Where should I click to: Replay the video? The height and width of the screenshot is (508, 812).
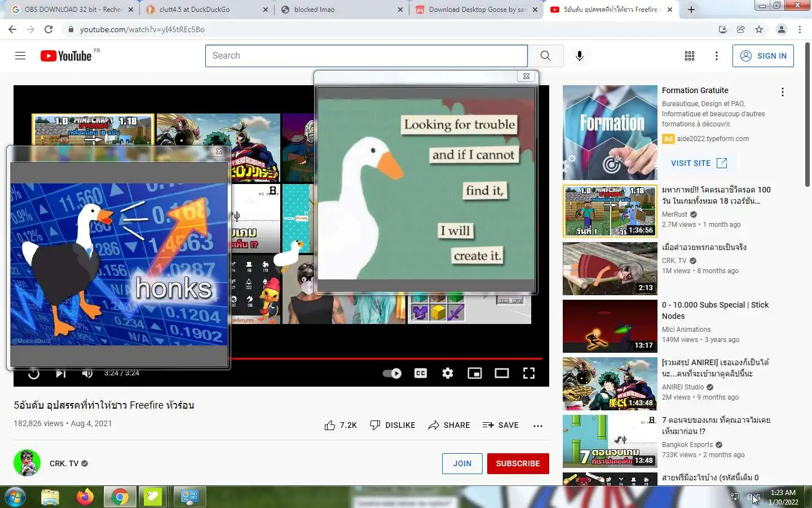click(34, 373)
